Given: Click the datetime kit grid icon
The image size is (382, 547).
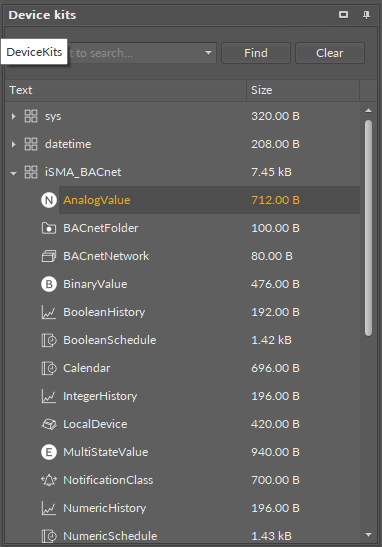Looking at the screenshot, I should (x=31, y=144).
